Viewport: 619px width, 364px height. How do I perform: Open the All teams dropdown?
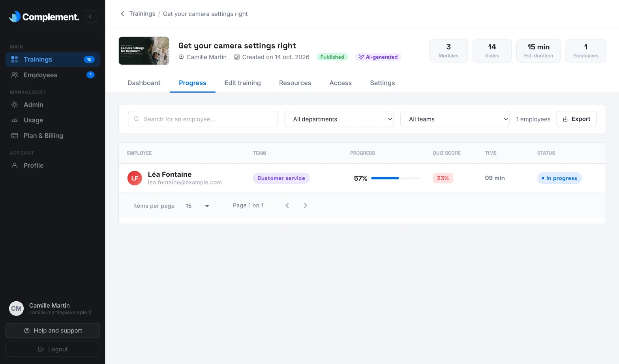[x=455, y=119]
